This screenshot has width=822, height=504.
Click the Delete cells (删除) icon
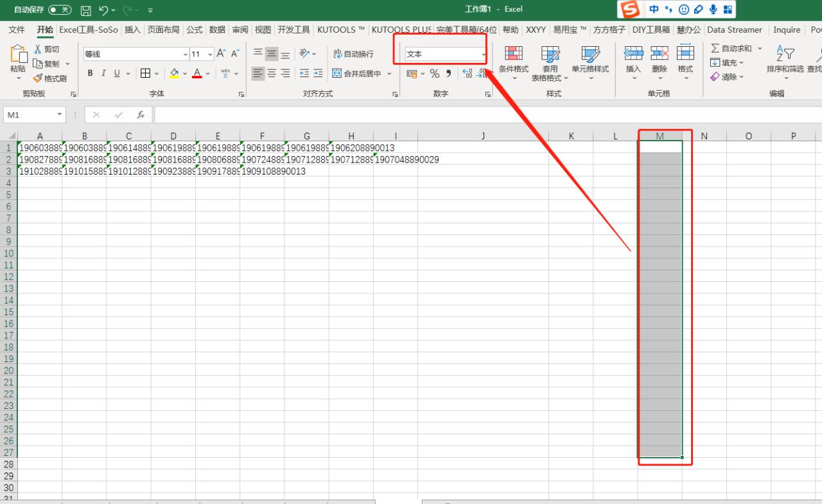[x=660, y=53]
